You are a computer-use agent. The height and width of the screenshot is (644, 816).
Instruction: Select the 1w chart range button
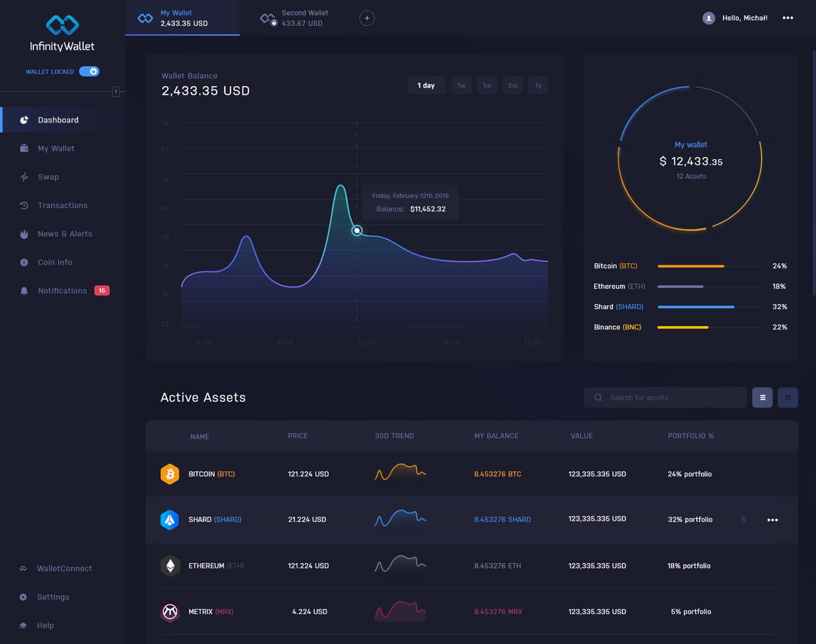tap(461, 85)
